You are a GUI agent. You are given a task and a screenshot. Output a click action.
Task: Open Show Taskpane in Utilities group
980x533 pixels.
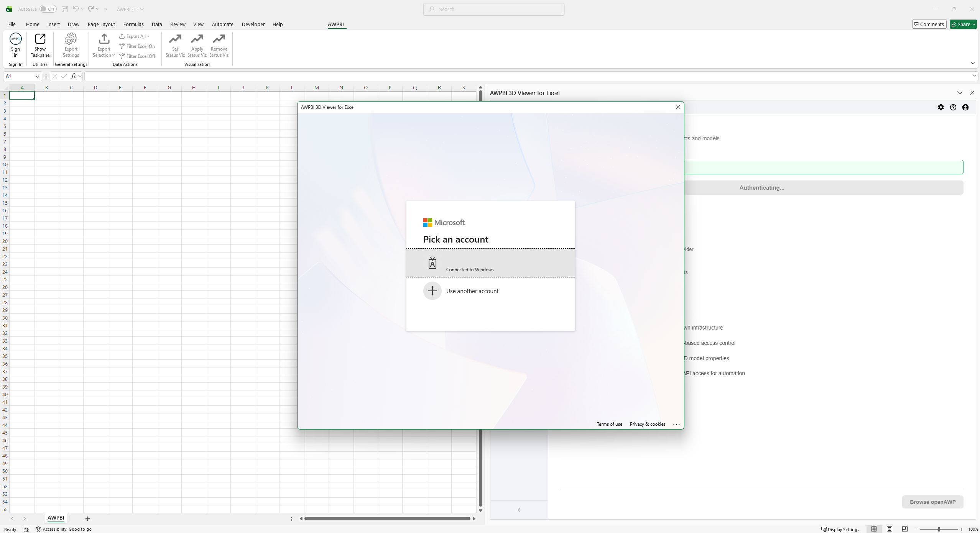coord(40,45)
